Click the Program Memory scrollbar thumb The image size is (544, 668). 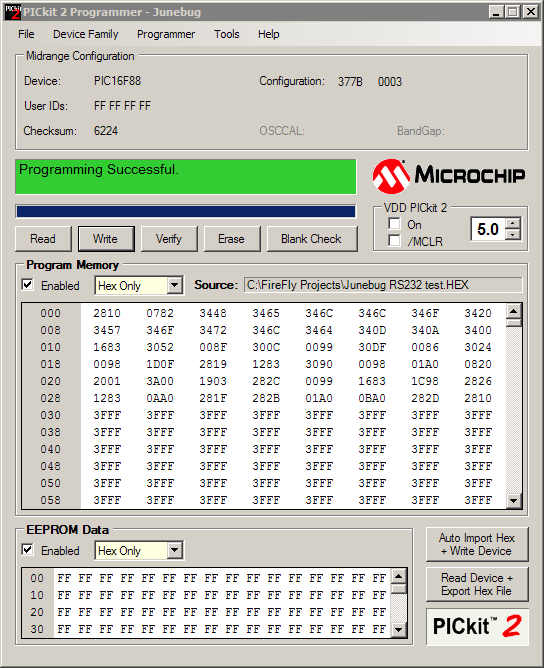pos(514,323)
